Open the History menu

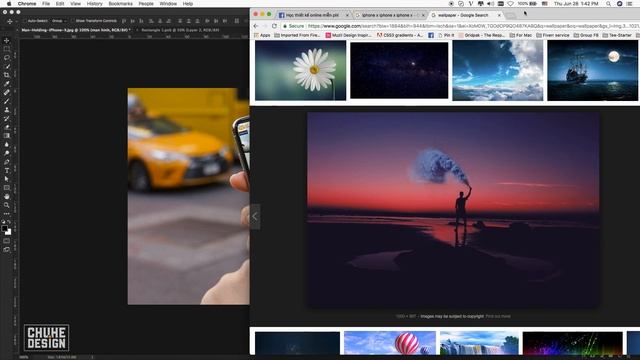pyautogui.click(x=94, y=4)
